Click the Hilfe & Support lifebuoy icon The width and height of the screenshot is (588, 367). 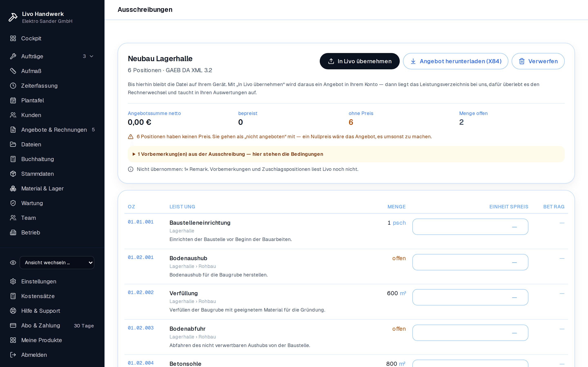13,311
